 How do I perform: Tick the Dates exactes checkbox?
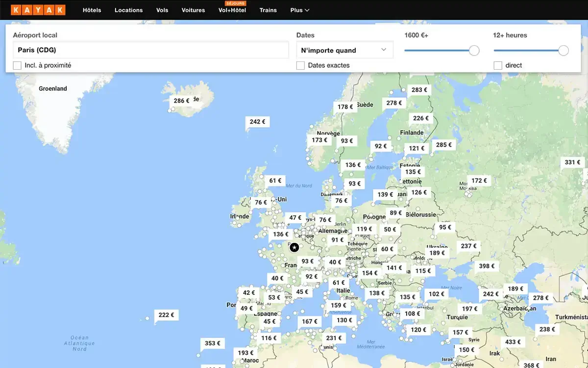click(300, 65)
